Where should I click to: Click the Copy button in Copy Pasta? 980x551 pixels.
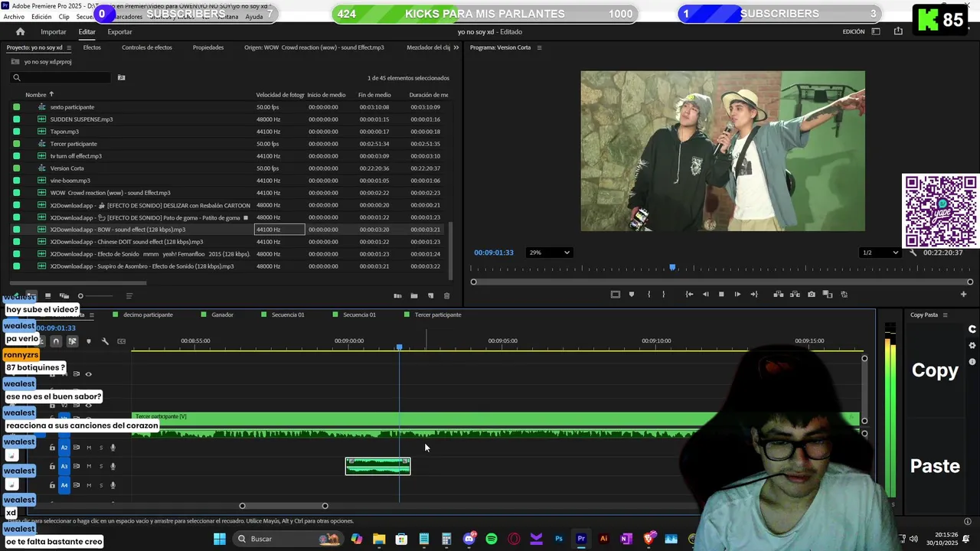[x=935, y=370]
